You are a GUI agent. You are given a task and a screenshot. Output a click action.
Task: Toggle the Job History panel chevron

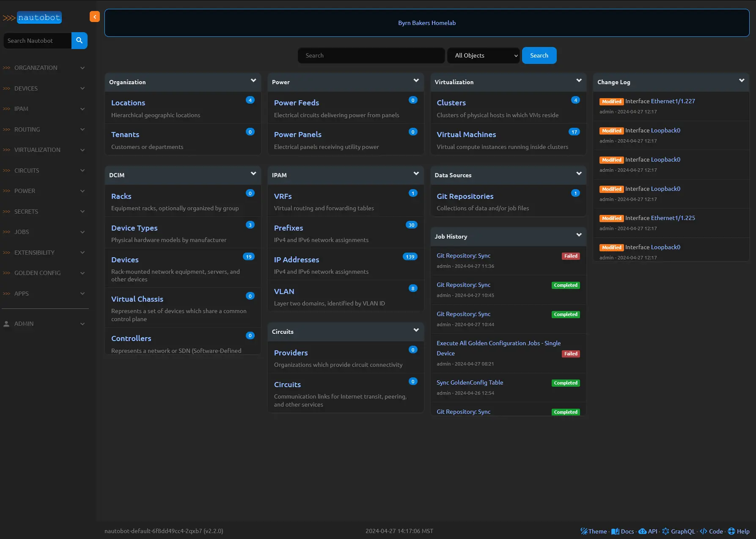pos(579,235)
